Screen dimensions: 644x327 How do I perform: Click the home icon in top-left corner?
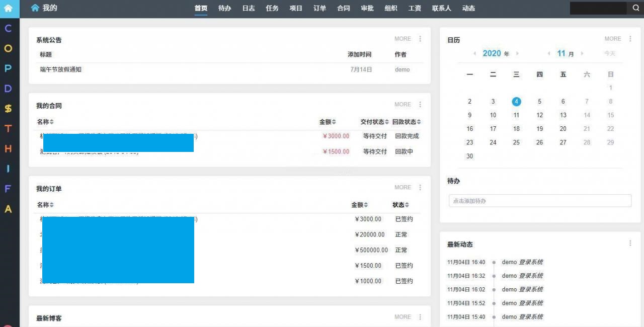[x=9, y=8]
